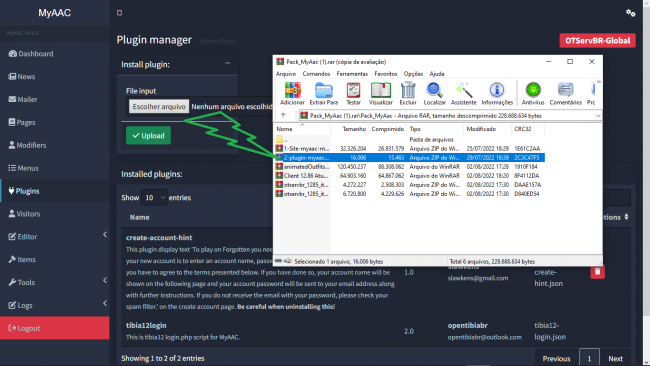The width and height of the screenshot is (650, 366).
Task: Open the Ferramentas menu in WinRAR
Action: pyautogui.click(x=352, y=74)
